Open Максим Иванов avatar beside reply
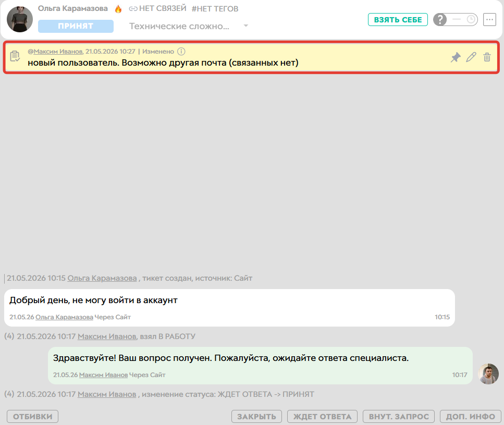This screenshot has height=425, width=504. (x=488, y=374)
